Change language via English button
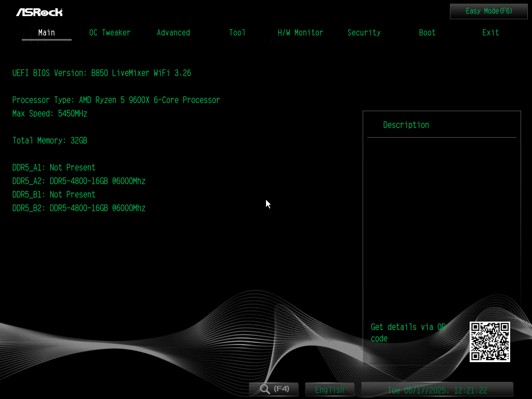 point(330,390)
